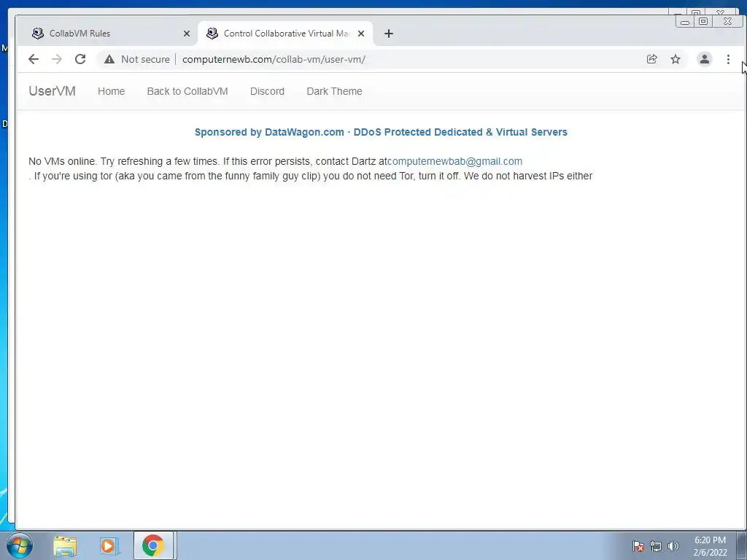Click the UserVM brand title
Viewport: 747px width, 560px height.
[52, 91]
